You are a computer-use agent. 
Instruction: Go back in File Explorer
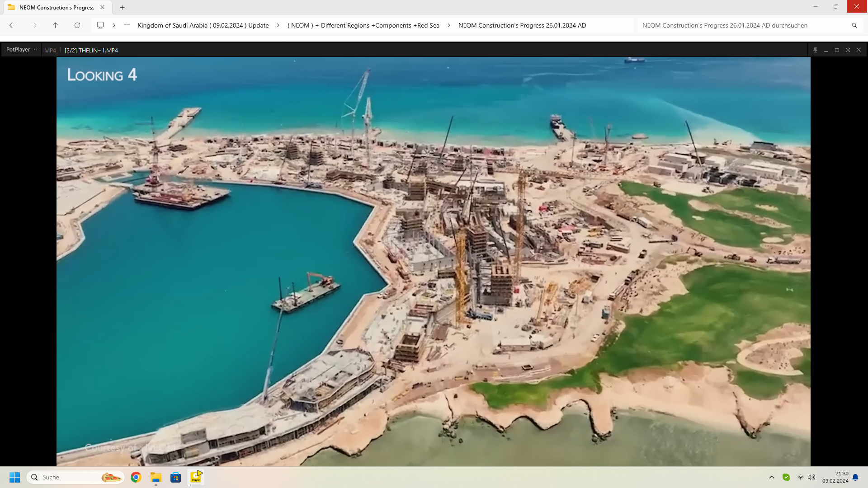pos(12,25)
